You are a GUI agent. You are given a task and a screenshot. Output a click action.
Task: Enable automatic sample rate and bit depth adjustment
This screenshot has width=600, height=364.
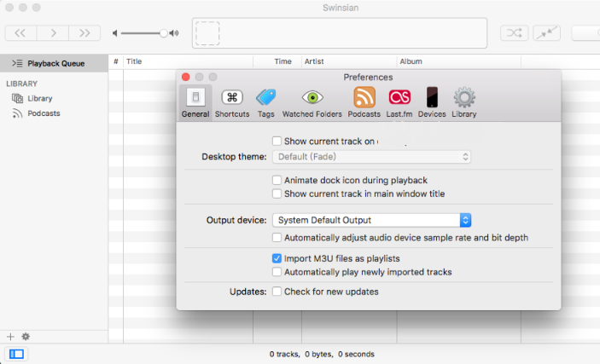[277, 238]
